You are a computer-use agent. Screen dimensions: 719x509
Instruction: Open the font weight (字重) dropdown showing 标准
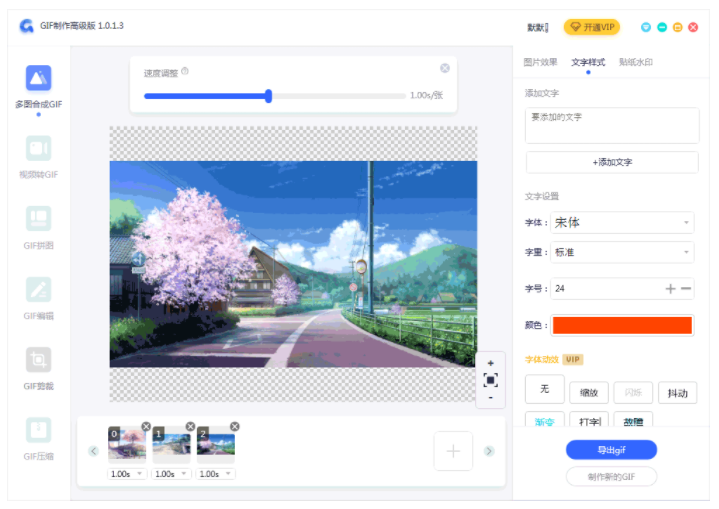[622, 252]
